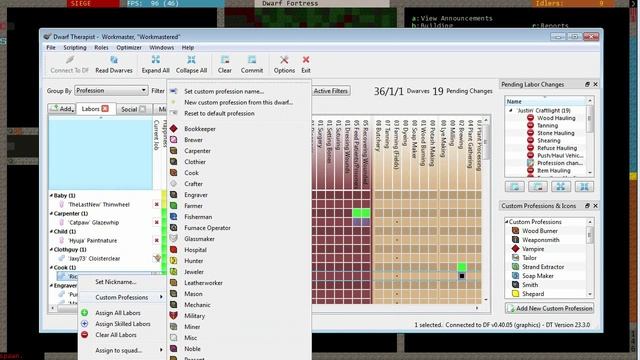640x360 pixels.
Task: Pick Engraver from the submenu
Action: point(239,195)
